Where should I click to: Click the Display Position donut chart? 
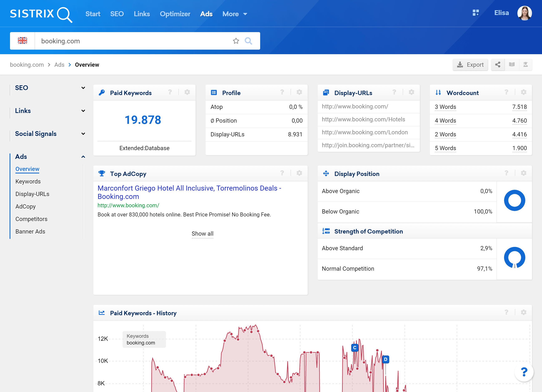coord(514,200)
